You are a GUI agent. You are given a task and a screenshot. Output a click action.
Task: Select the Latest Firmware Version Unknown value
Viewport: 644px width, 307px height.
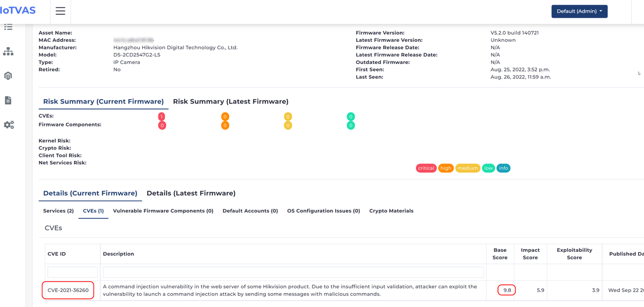503,40
